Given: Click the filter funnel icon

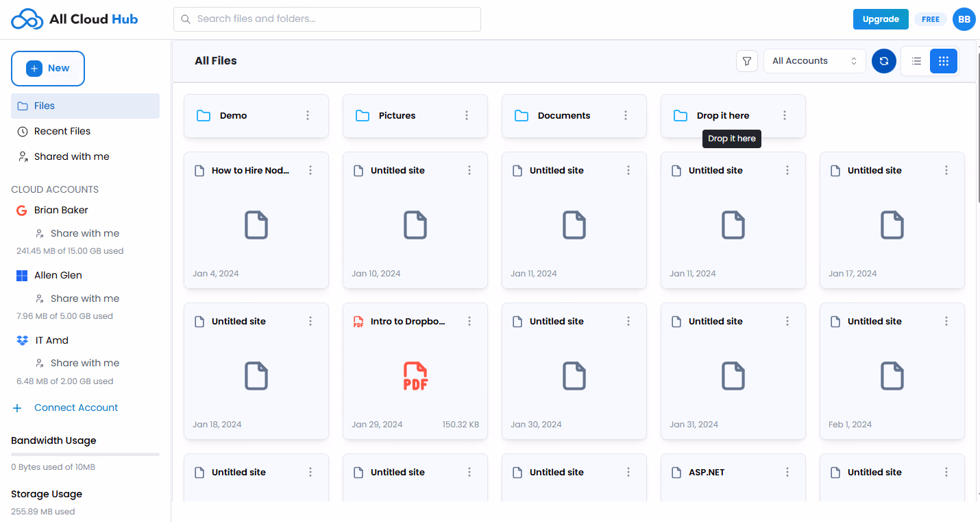Looking at the screenshot, I should tap(747, 61).
